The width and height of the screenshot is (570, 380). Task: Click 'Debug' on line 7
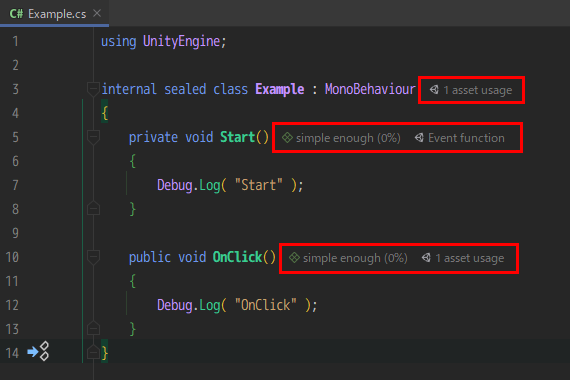[174, 185]
